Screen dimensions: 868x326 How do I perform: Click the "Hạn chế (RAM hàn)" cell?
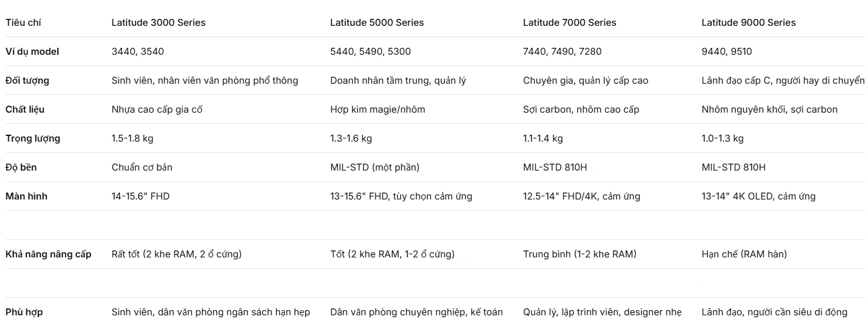[x=744, y=254]
